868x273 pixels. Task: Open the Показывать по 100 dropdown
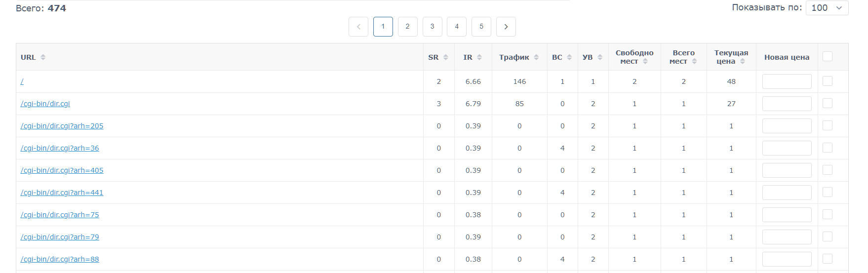[827, 8]
